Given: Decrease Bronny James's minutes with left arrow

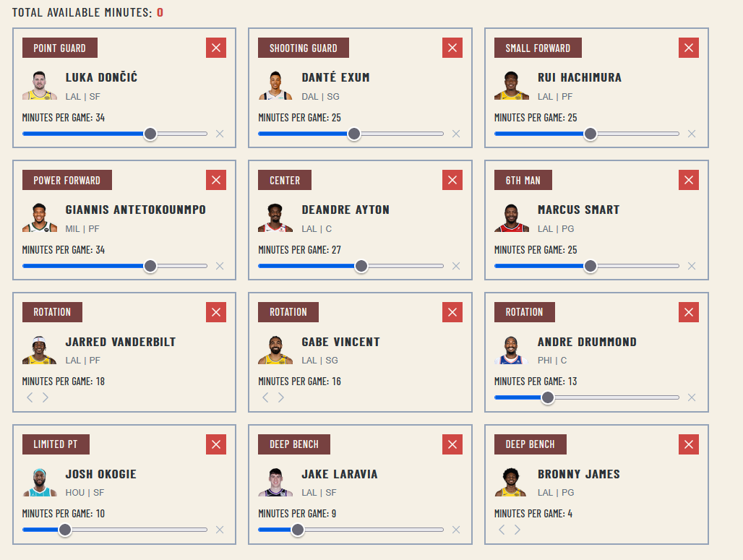Looking at the screenshot, I should pos(502,530).
